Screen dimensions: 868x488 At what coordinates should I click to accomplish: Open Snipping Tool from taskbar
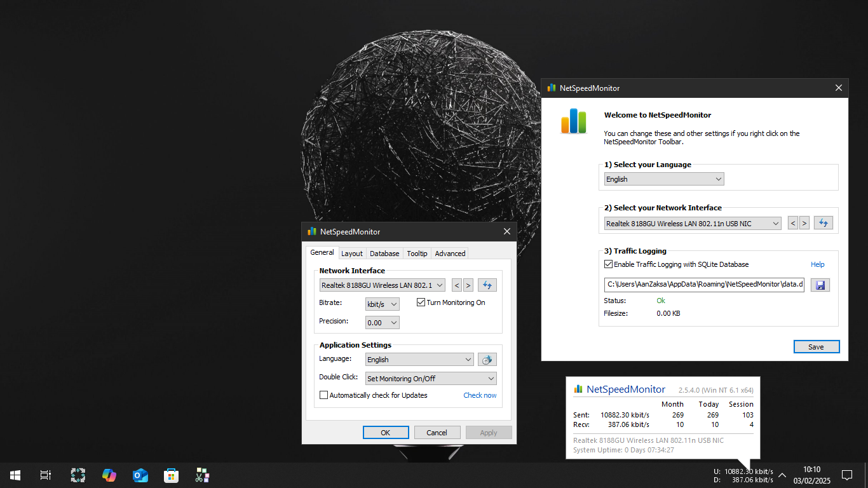[x=202, y=475]
